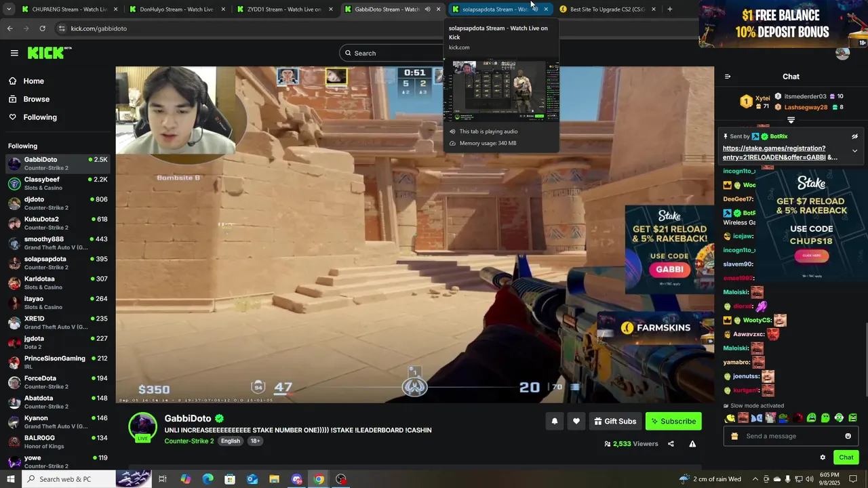Open File Explorer from taskbar
This screenshot has height=488, width=868.
274,479
